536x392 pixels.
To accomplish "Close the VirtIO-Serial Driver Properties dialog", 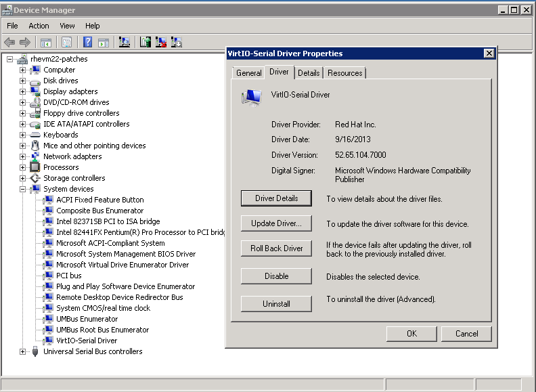I will [489, 53].
